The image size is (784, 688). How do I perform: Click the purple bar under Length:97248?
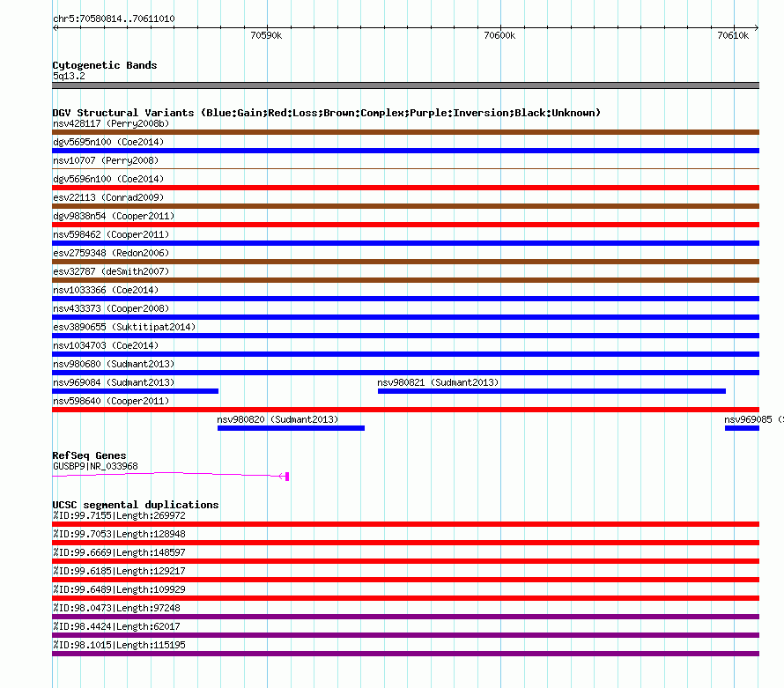pos(405,617)
